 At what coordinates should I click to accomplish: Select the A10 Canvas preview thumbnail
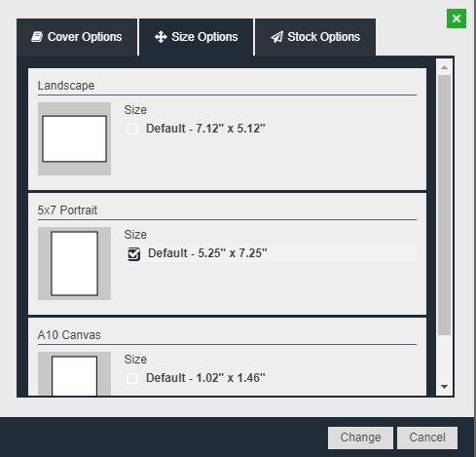pos(74,373)
